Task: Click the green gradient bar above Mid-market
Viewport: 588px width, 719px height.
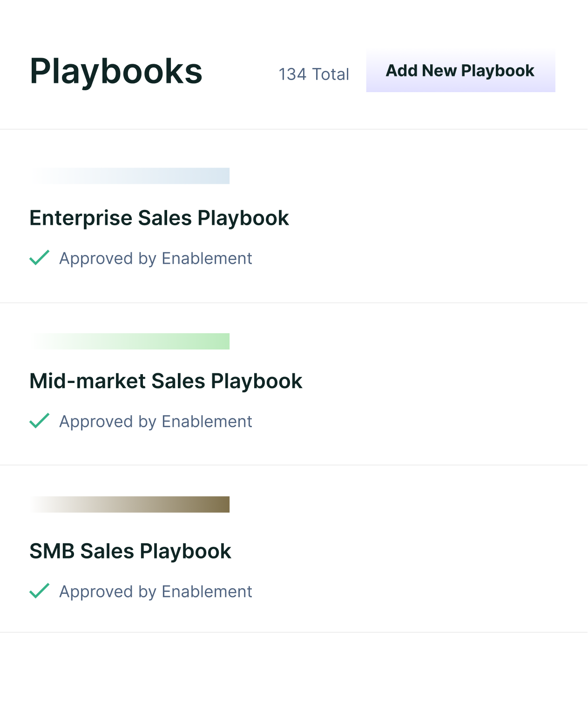Action: coord(130,341)
